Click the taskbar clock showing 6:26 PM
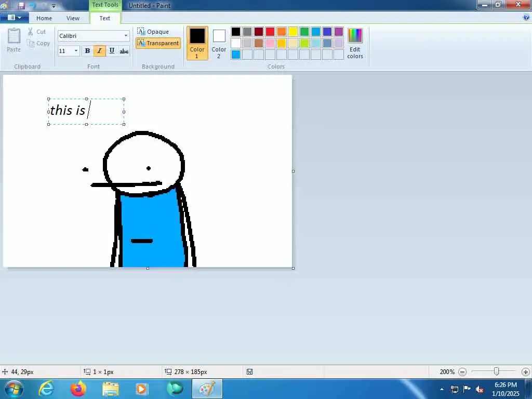 point(506,389)
